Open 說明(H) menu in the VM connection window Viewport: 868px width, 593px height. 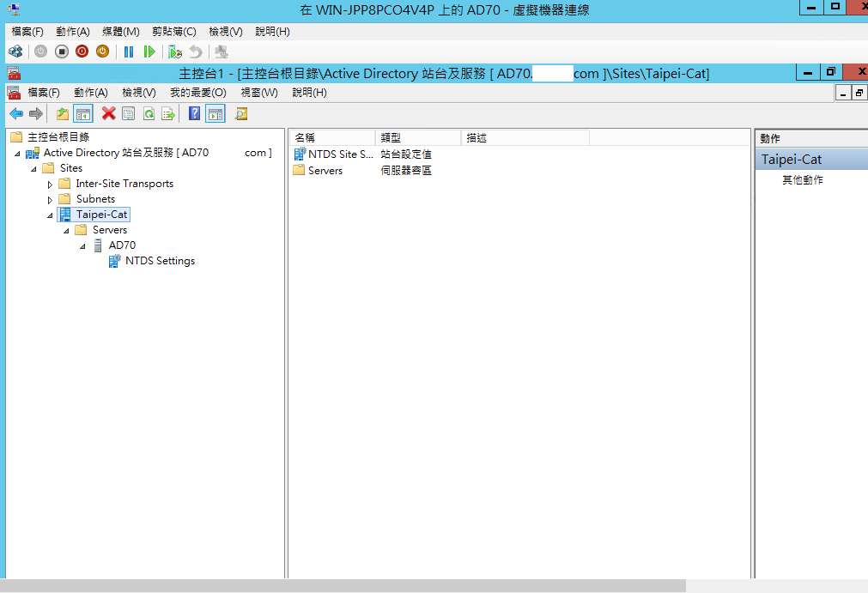click(272, 32)
